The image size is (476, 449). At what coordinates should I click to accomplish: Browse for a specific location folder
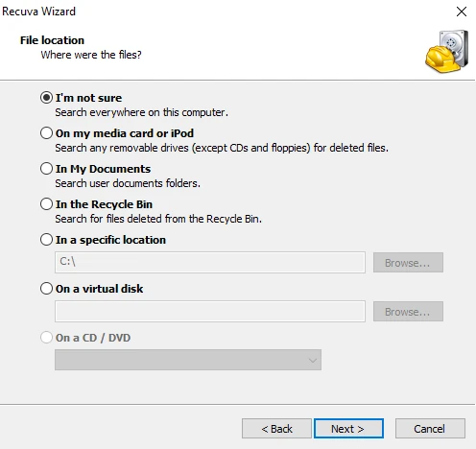408,263
